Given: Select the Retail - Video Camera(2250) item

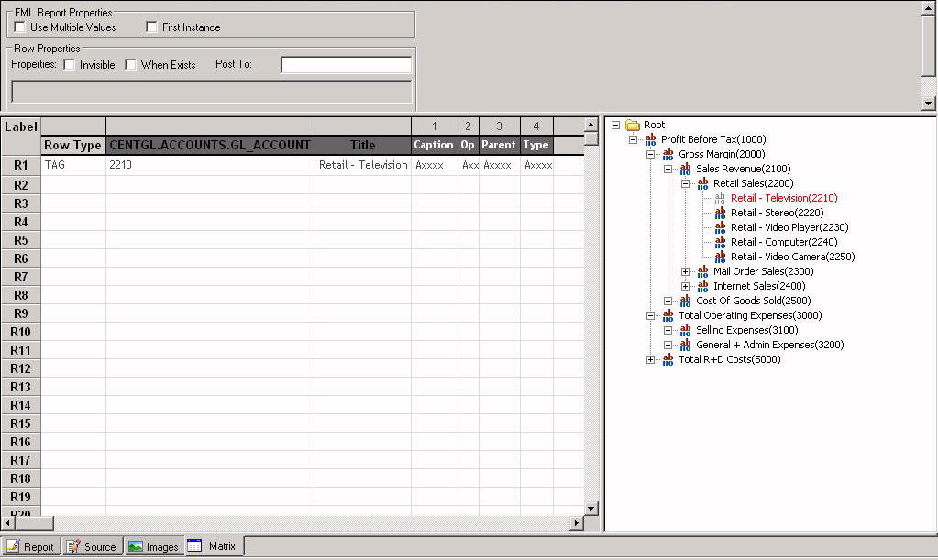Looking at the screenshot, I should (x=792, y=257).
